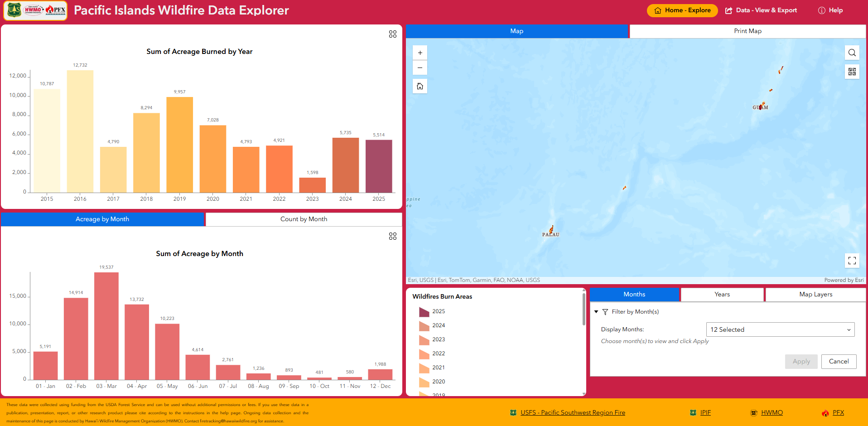This screenshot has width=868, height=426.
Task: Open options on the Acreage by Month chart
Action: [392, 236]
